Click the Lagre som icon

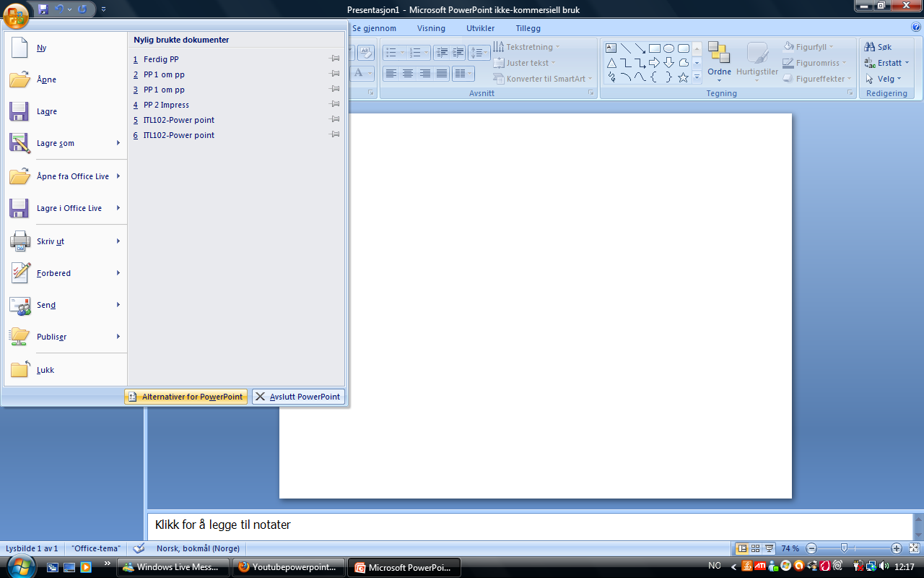point(19,143)
